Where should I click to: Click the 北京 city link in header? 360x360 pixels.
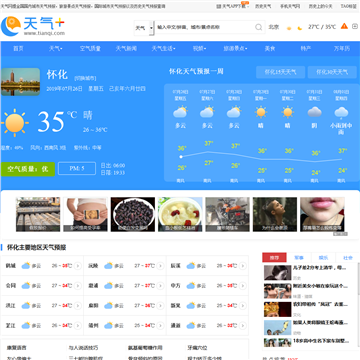[x=274, y=27]
